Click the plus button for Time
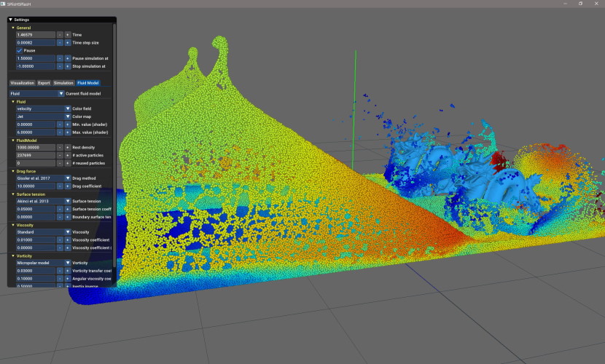 pyautogui.click(x=68, y=35)
